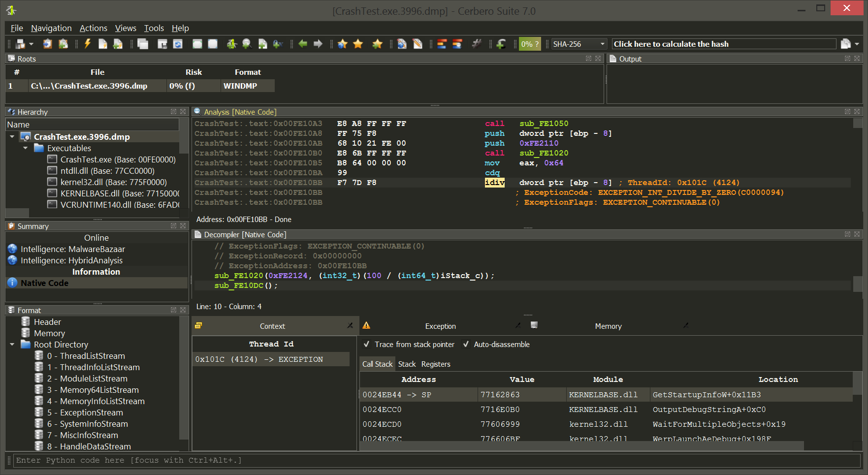Toggle the Auto-disassemble checkbox
Screen dimensions: 868x475
pyautogui.click(x=466, y=345)
